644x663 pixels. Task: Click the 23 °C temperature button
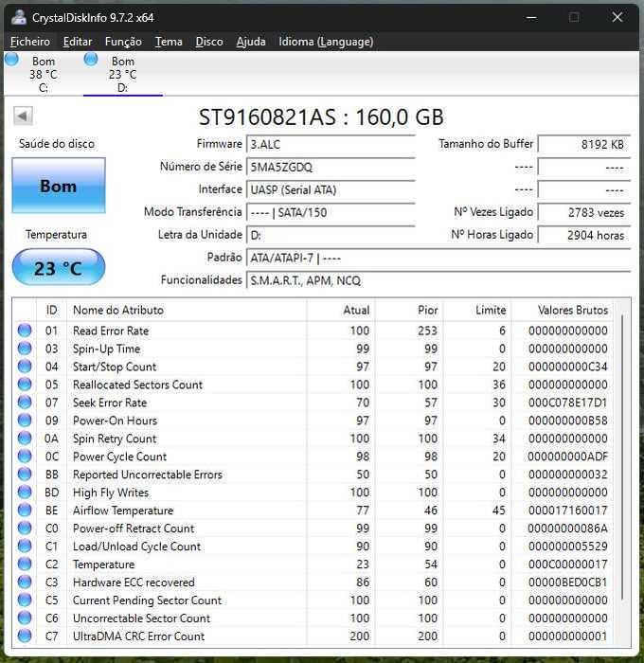point(59,268)
